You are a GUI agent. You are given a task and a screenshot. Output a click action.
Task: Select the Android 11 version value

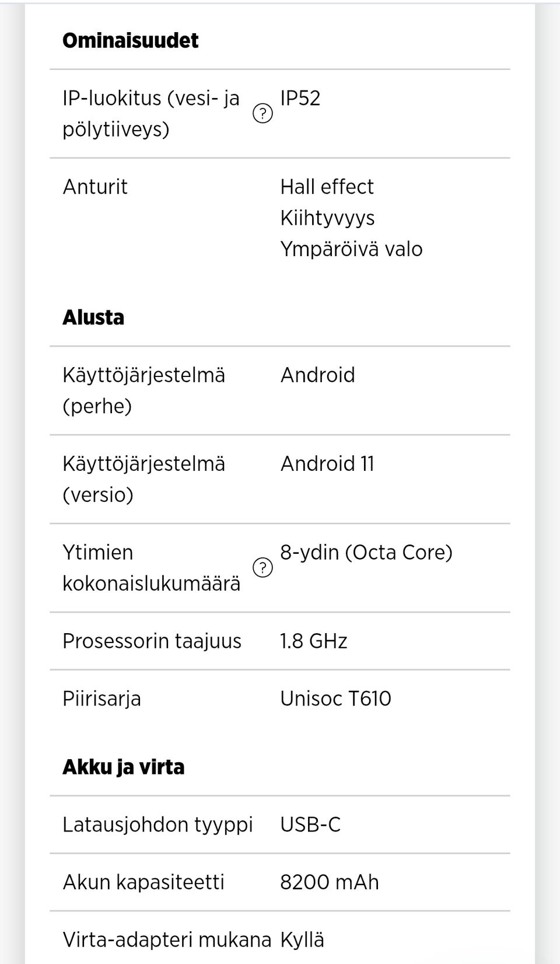pos(327,463)
